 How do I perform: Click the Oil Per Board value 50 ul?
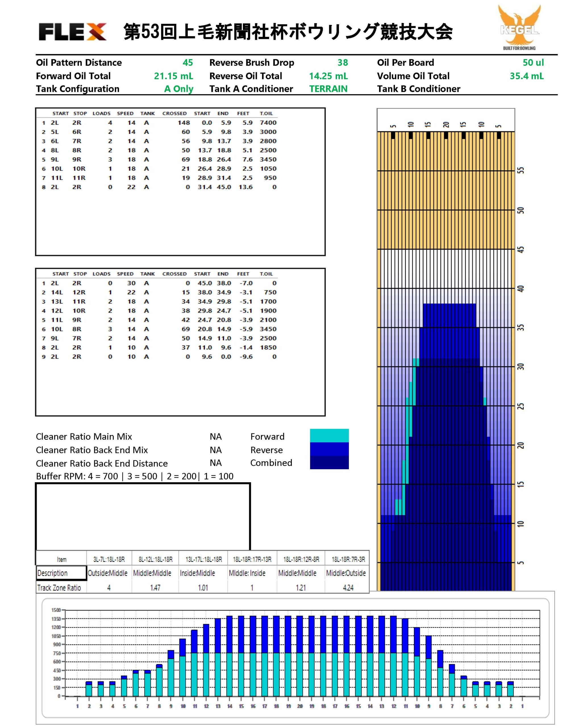point(533,63)
